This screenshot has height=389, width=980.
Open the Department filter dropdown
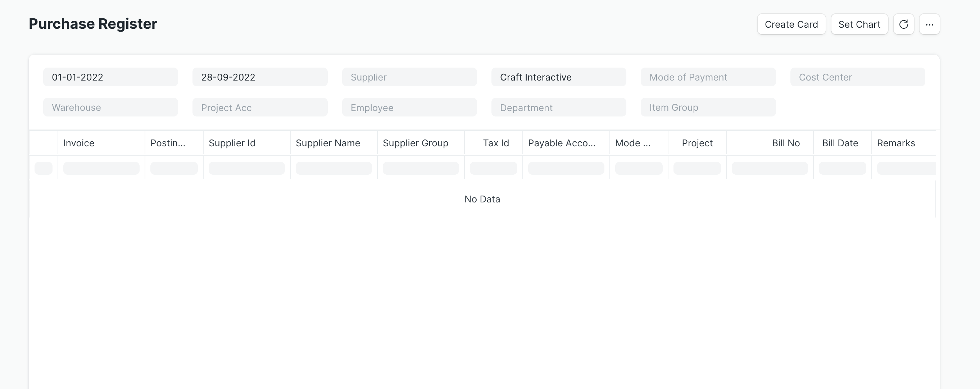pos(558,107)
